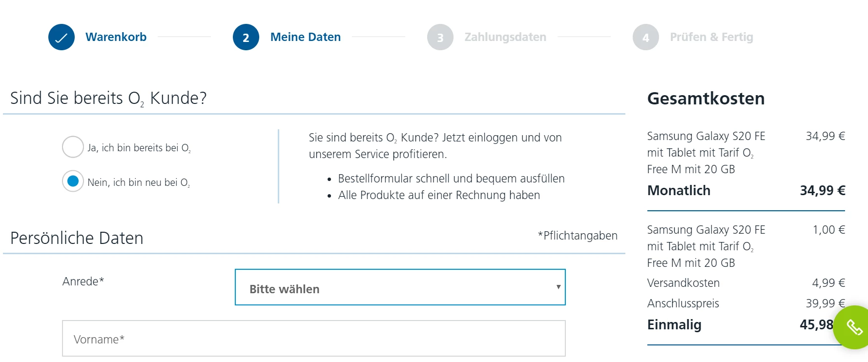Switch to the Zahlungsdaten step
The image size is (868, 362).
point(505,37)
